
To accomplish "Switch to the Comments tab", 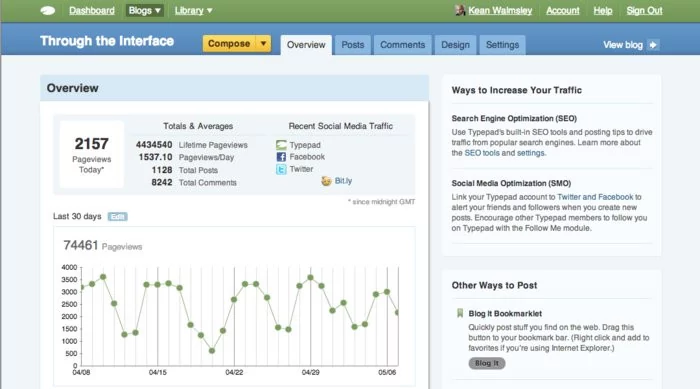I will click(x=403, y=45).
